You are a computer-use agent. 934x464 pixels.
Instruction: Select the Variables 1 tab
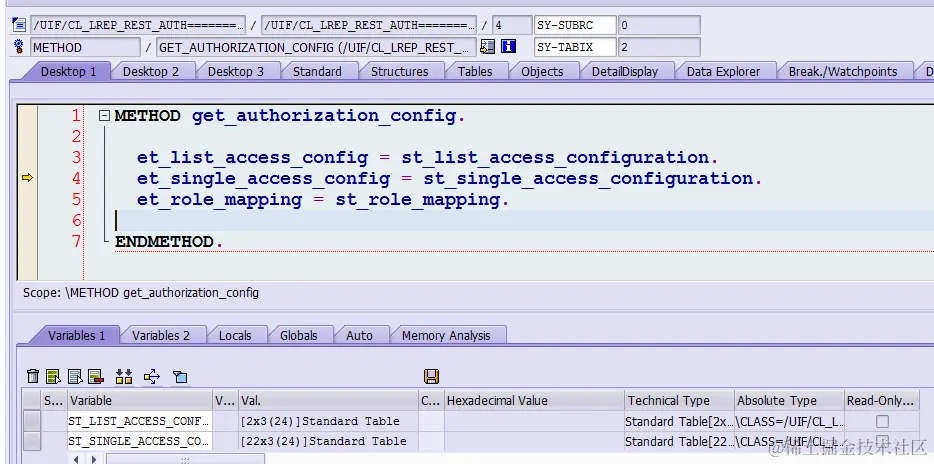76,335
